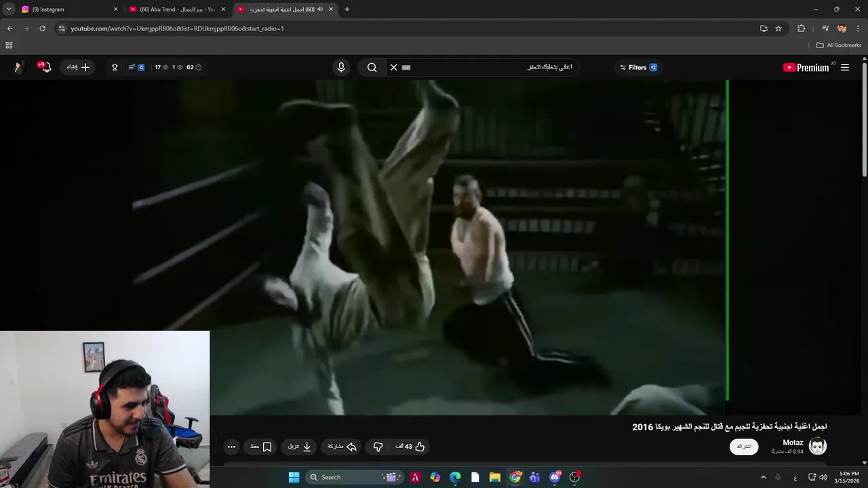Image resolution: width=868 pixels, height=488 pixels.
Task: Submit search with the magnifier icon
Action: [372, 67]
